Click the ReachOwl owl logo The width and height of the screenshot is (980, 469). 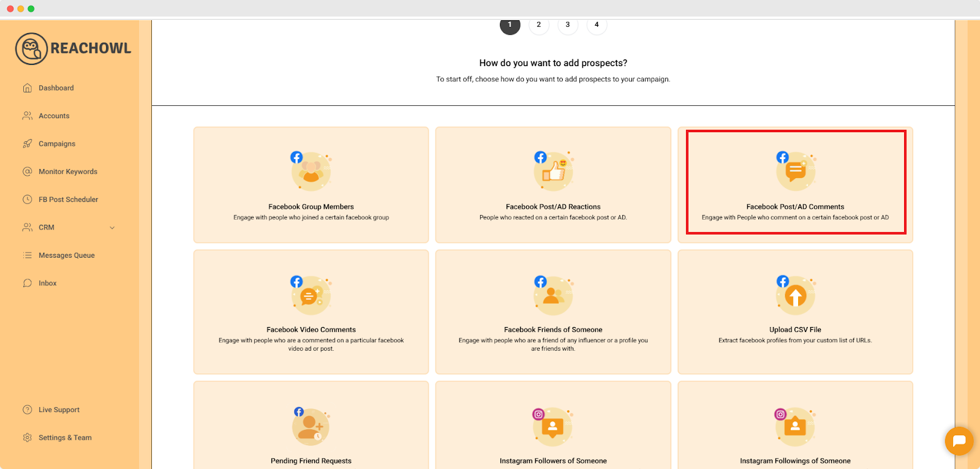click(31, 49)
